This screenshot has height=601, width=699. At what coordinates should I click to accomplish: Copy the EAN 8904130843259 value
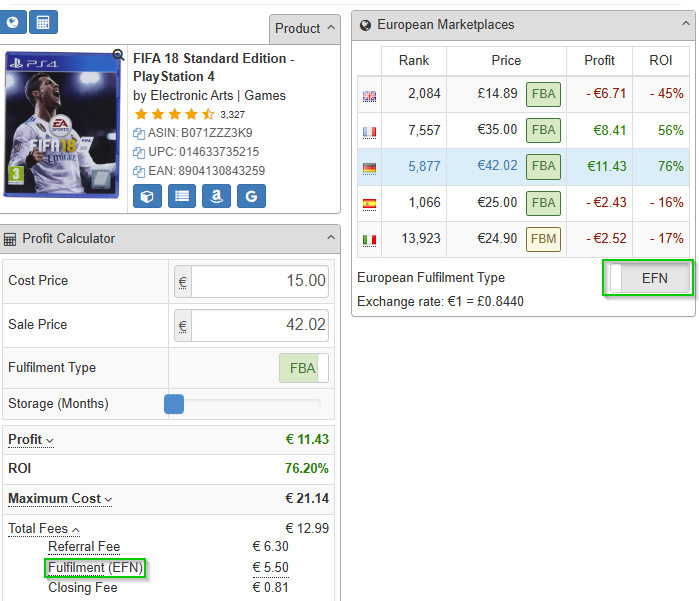(139, 171)
